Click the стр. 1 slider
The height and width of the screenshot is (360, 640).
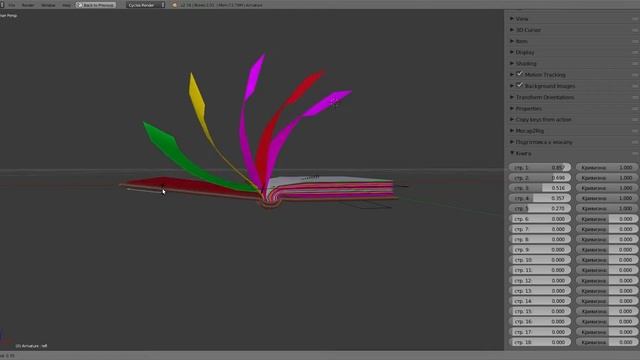point(540,167)
